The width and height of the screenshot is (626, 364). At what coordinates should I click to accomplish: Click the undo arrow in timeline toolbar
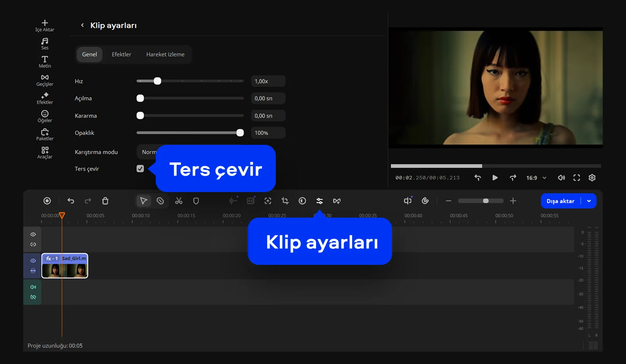coord(71,201)
